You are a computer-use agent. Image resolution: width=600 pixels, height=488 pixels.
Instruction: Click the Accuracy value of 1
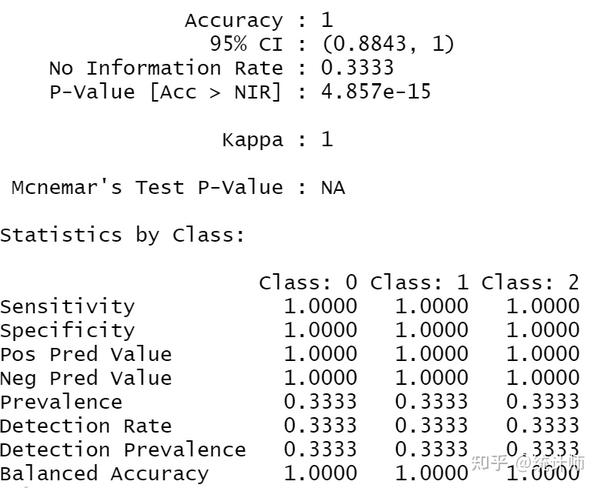(x=327, y=20)
